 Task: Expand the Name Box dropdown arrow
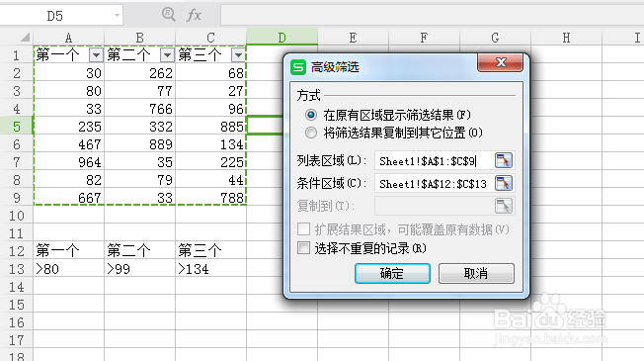[117, 16]
